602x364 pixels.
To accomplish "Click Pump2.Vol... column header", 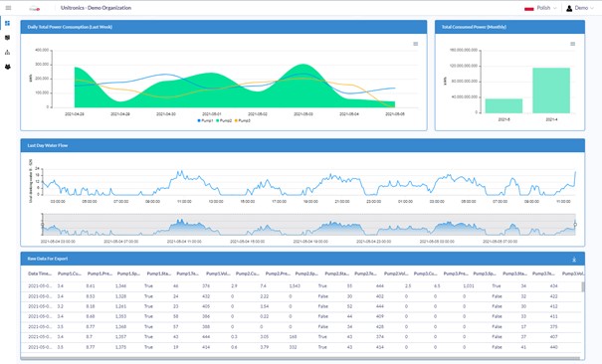I will pos(396,273).
